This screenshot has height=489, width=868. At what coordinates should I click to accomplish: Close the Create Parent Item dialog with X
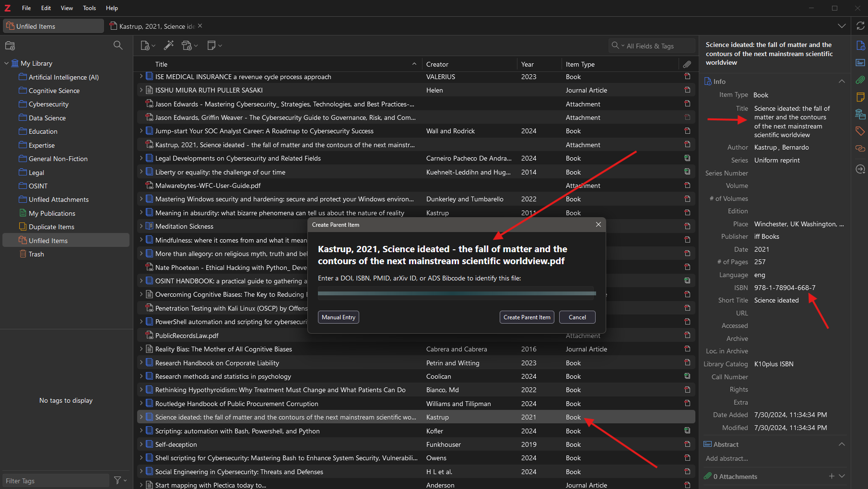[x=598, y=224]
